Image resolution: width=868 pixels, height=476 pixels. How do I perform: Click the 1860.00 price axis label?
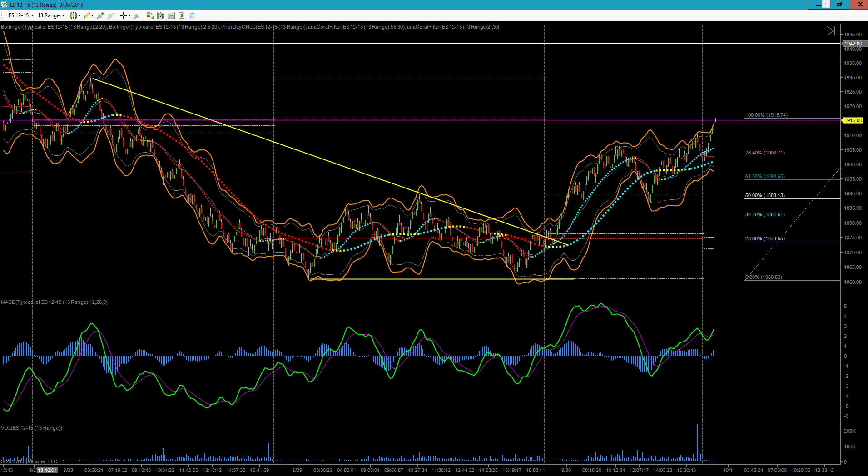853,282
